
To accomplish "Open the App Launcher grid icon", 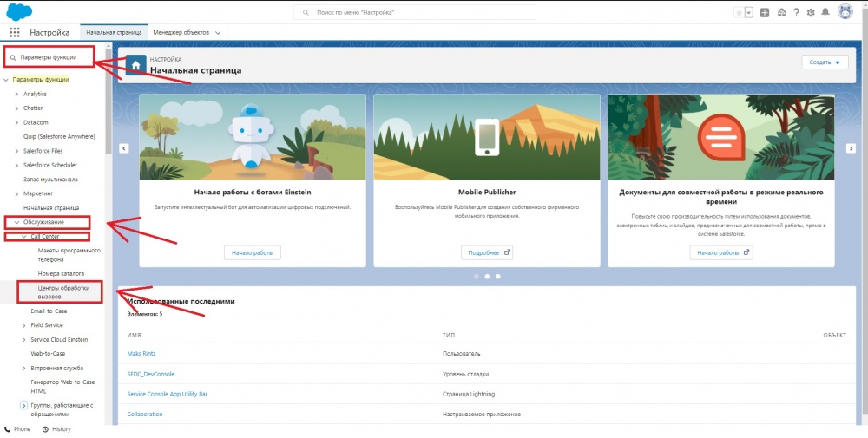I will [15, 33].
